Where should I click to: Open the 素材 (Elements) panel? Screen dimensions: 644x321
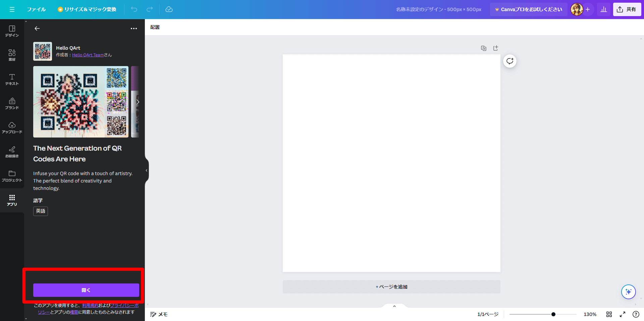point(12,54)
